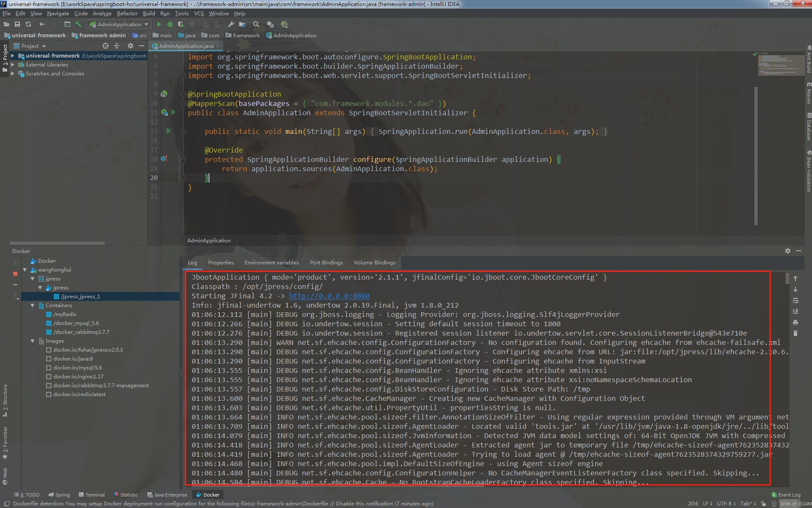
Task: Toggle fold marker at main method line
Action: (x=183, y=131)
